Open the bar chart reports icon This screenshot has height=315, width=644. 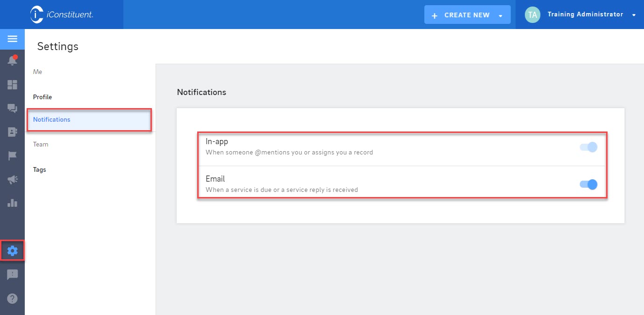tap(12, 203)
